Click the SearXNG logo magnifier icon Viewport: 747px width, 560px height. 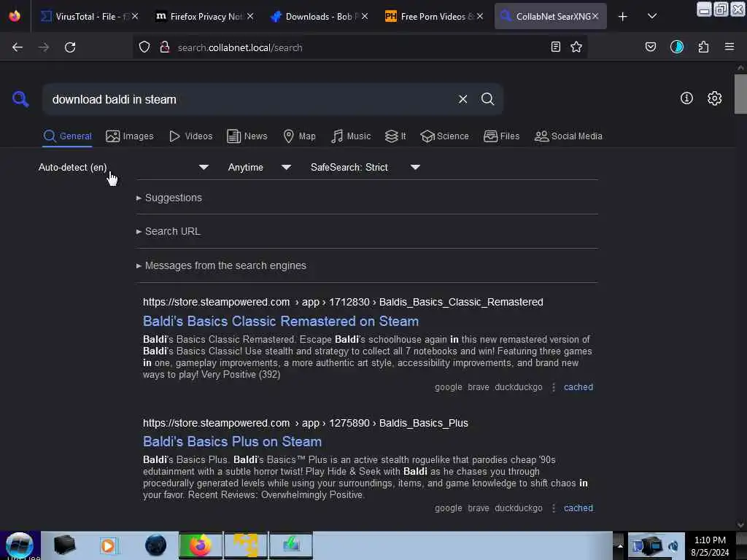(20, 99)
